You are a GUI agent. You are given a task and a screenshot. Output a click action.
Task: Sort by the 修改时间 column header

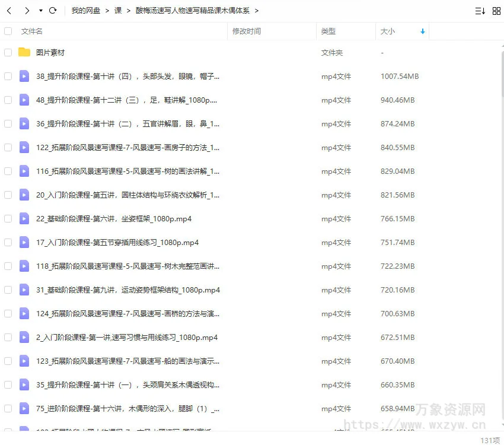point(246,31)
